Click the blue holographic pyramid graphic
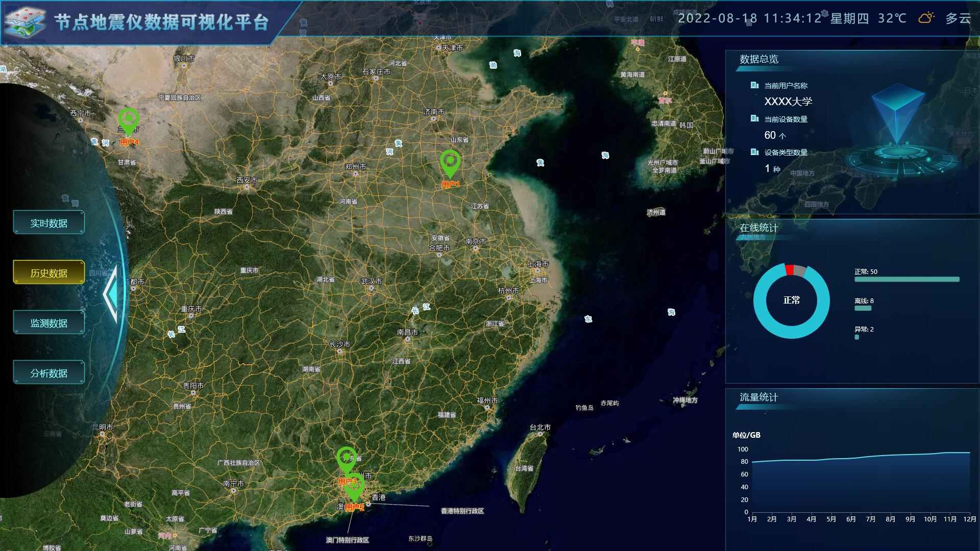Viewport: 980px width, 551px height. pos(898,113)
